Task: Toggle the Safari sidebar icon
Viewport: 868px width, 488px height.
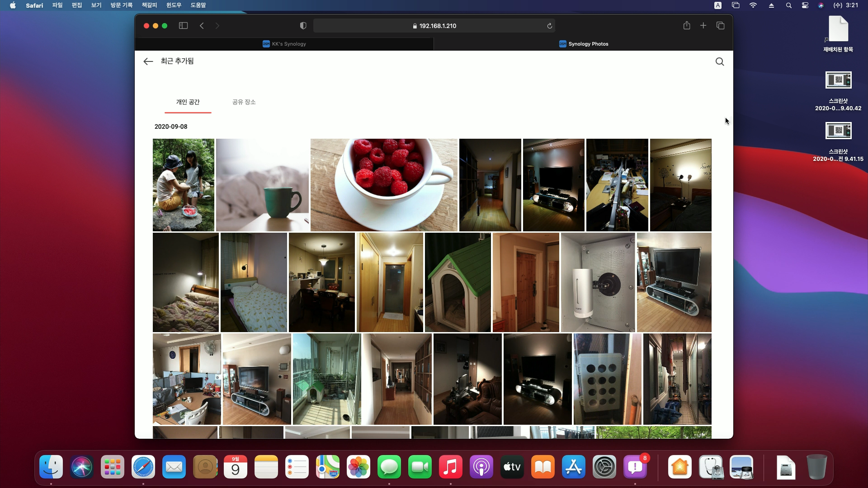Action: 183,26
